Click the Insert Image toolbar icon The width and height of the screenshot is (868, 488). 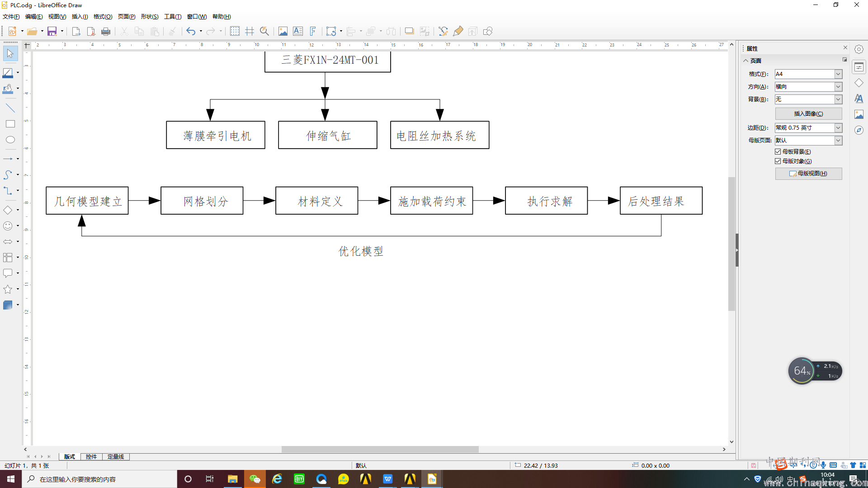click(283, 31)
